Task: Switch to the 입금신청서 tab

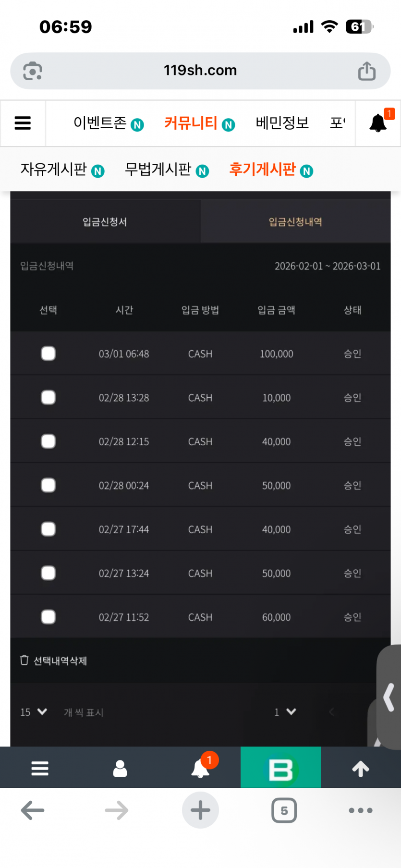Action: (105, 222)
